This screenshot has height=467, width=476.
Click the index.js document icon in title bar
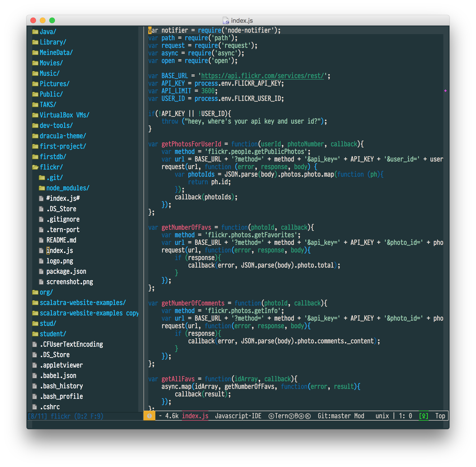(x=226, y=21)
